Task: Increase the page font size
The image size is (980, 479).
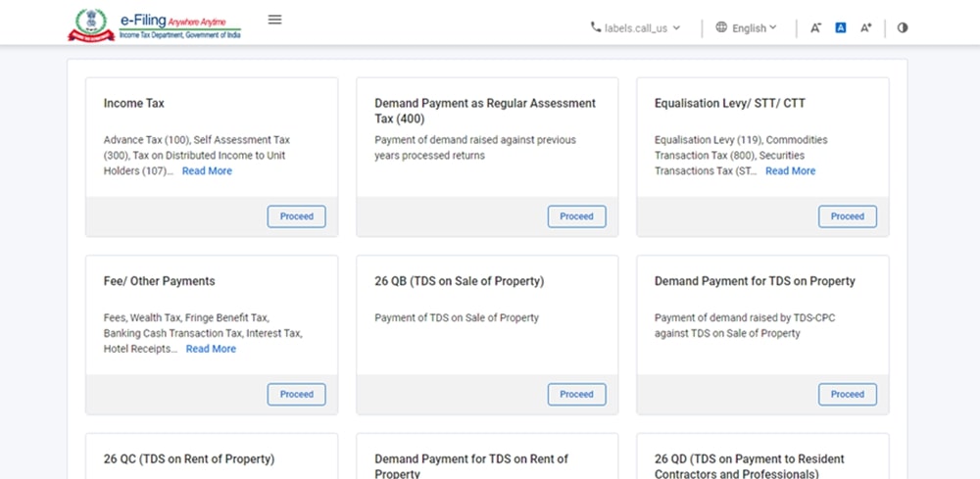Action: (x=865, y=28)
